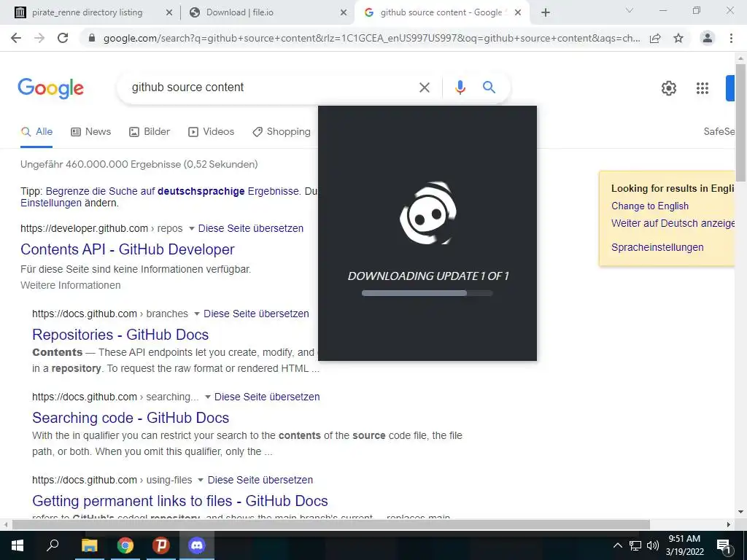Open the Chrome profile avatar
747x560 pixels.
(x=708, y=38)
